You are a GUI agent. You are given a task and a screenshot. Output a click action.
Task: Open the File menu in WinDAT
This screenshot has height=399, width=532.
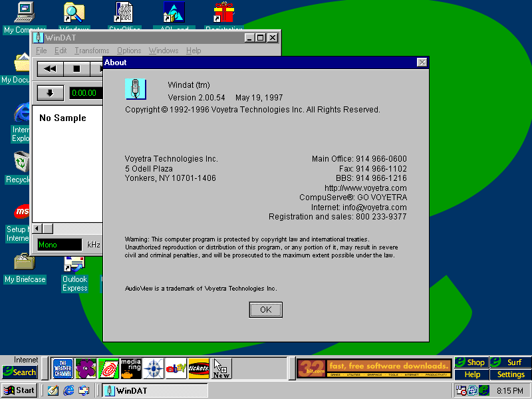click(41, 51)
